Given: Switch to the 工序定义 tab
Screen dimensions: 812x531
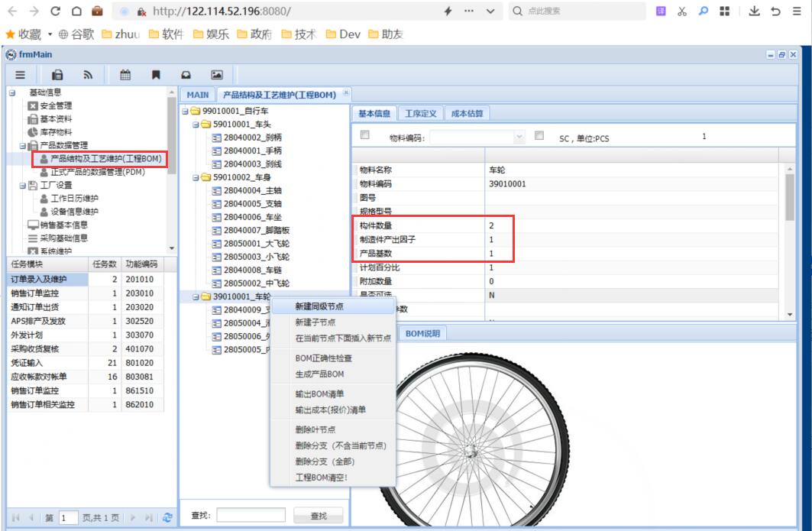Looking at the screenshot, I should tap(420, 113).
